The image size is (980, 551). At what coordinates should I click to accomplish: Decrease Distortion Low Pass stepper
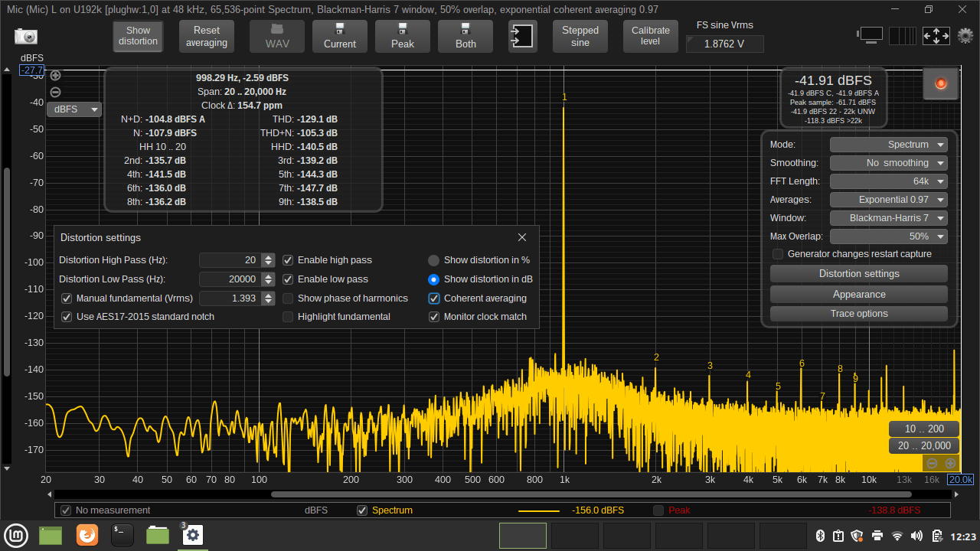tap(268, 283)
